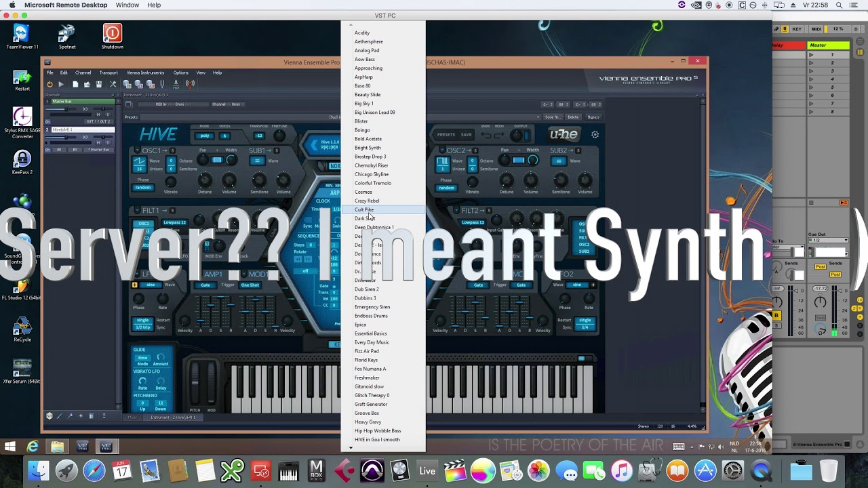Click the Hive PRESETS button
The height and width of the screenshot is (488, 868).
(446, 135)
